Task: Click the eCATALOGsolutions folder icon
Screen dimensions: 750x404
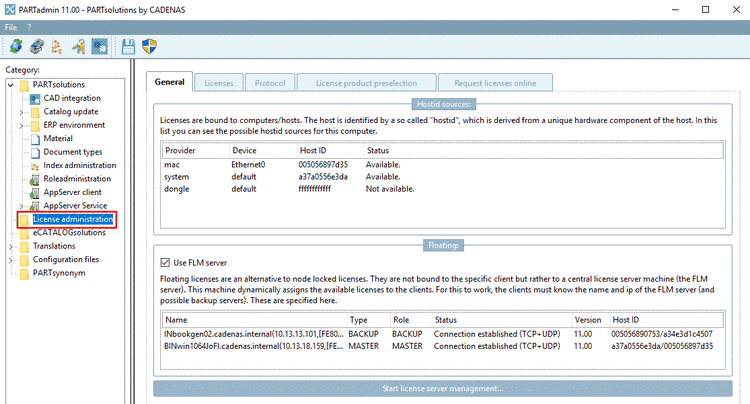Action: point(24,233)
